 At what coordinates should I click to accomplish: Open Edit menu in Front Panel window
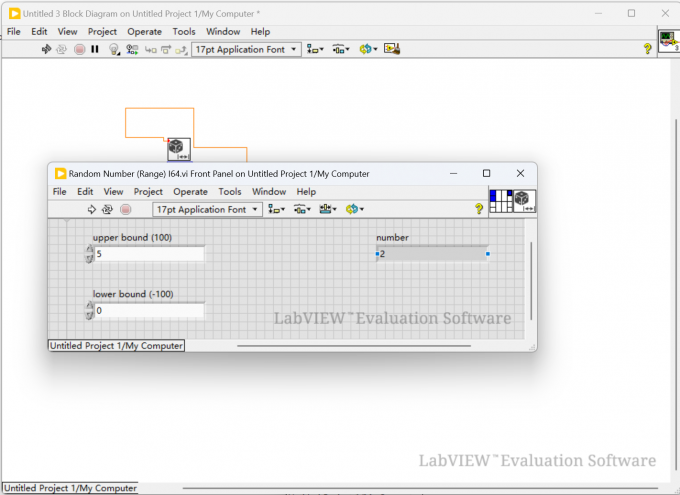[85, 192]
